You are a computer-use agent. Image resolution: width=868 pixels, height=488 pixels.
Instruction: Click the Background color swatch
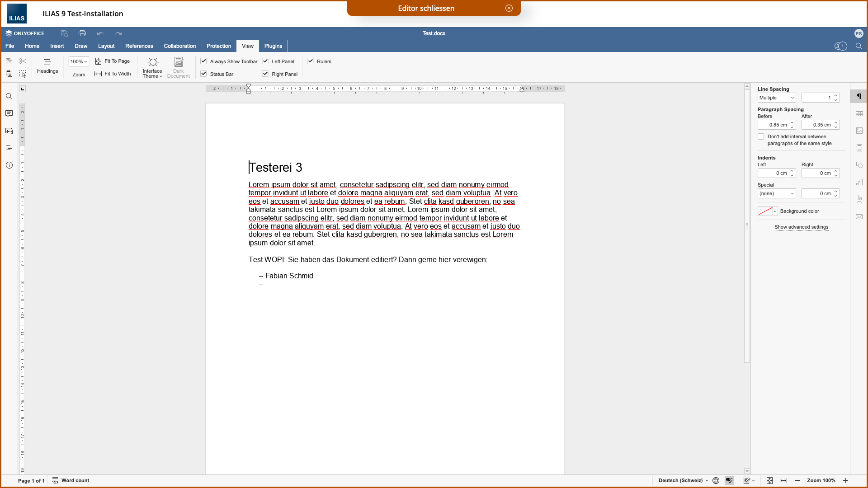coord(765,211)
